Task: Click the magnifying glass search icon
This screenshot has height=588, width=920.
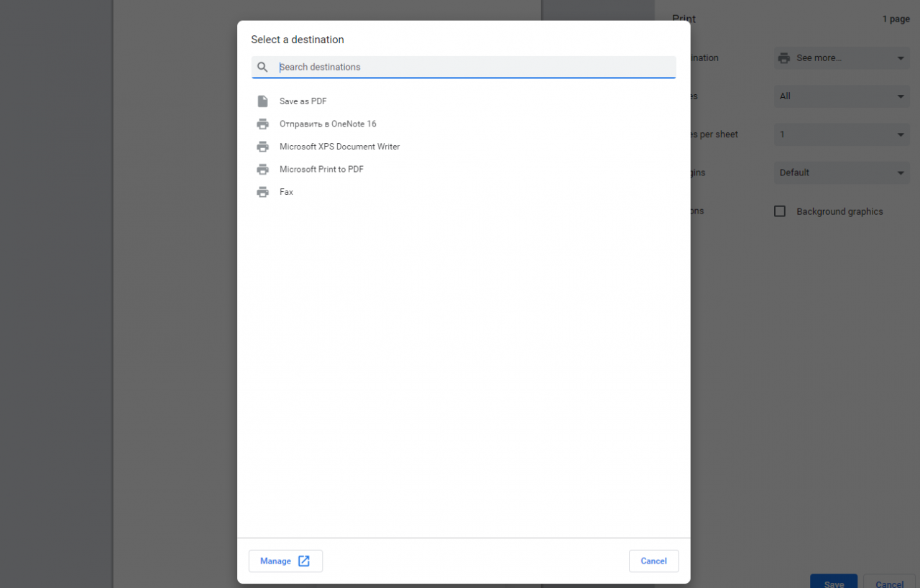Action: pyautogui.click(x=262, y=67)
